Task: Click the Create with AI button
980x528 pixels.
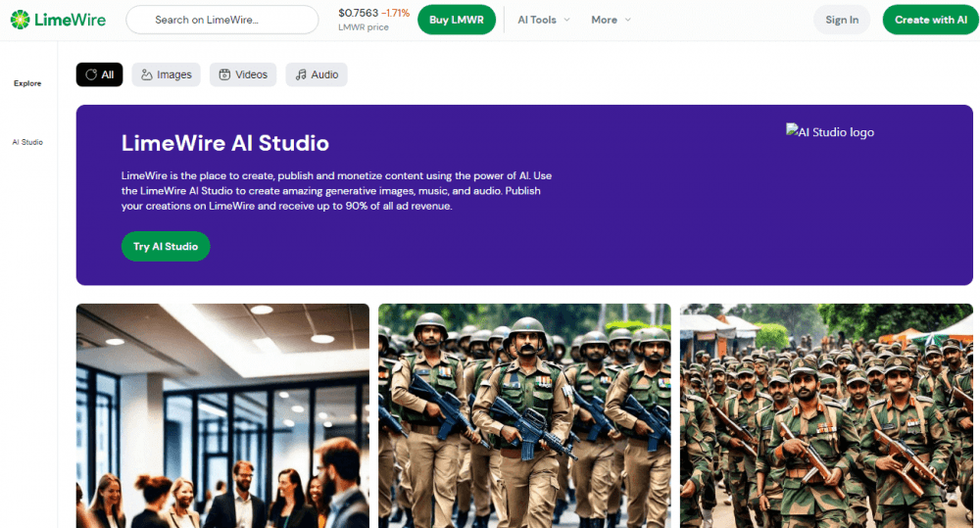Action: (931, 20)
